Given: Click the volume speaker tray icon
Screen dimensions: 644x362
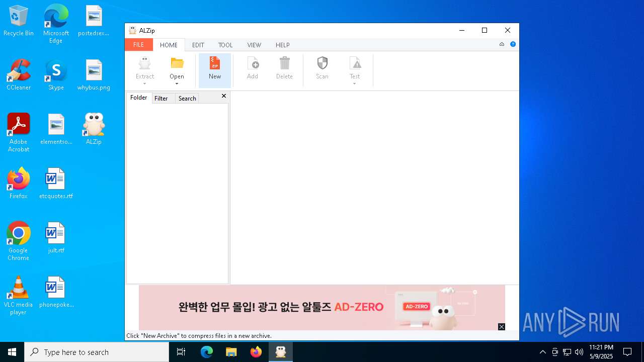Looking at the screenshot, I should coord(579,352).
